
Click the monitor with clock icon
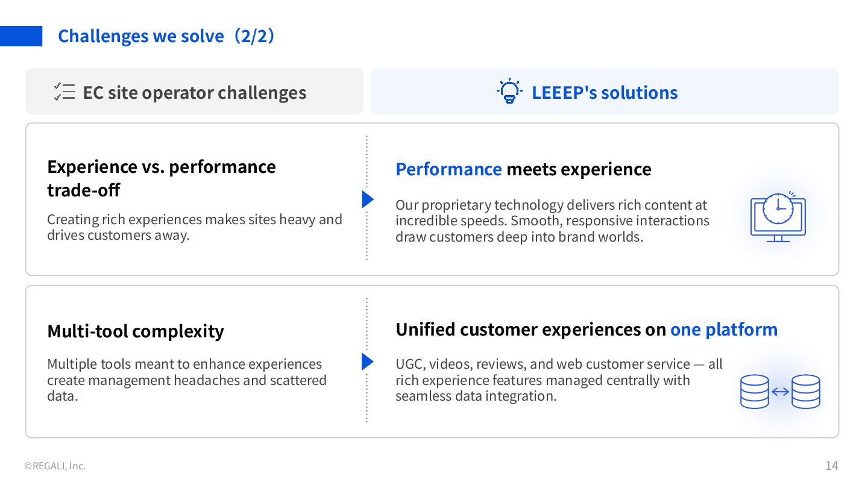pos(778,217)
